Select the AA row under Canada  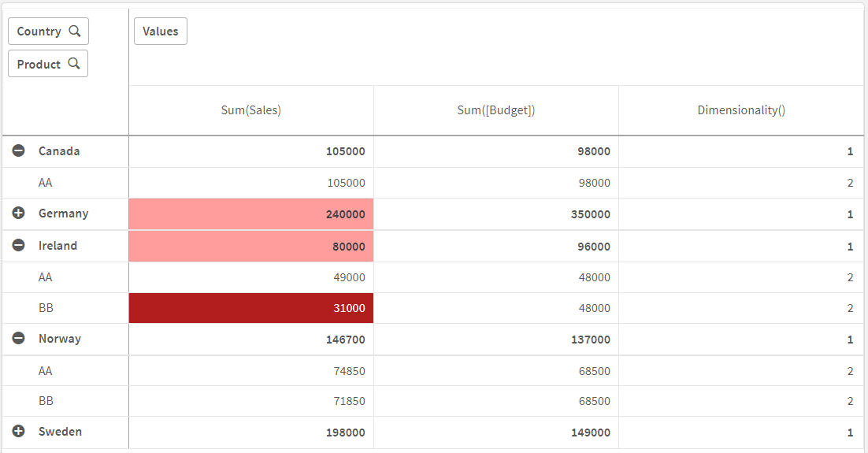click(x=46, y=182)
